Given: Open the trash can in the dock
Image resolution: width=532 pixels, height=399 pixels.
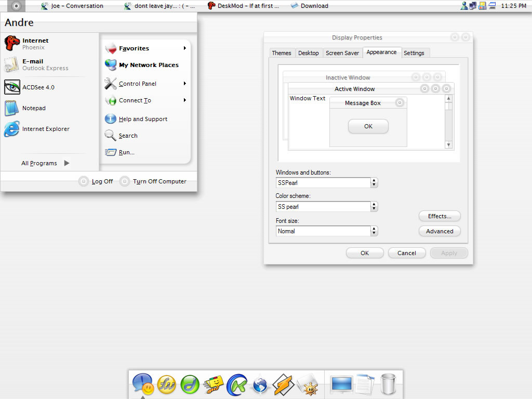Looking at the screenshot, I should 388,384.
